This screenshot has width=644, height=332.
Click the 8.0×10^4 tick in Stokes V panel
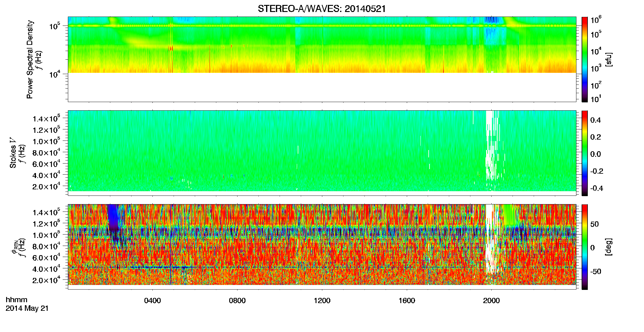[x=46, y=152]
